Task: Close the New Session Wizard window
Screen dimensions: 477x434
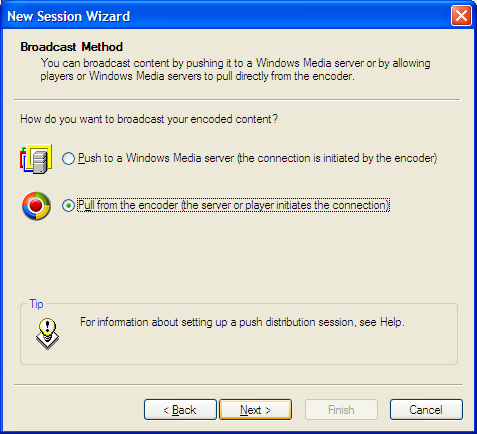Action: click(461, 16)
